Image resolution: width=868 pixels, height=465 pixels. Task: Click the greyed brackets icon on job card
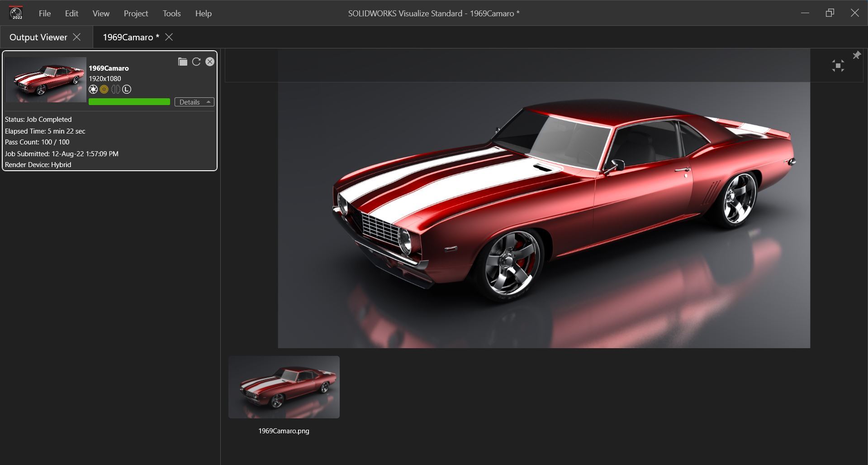pos(115,89)
